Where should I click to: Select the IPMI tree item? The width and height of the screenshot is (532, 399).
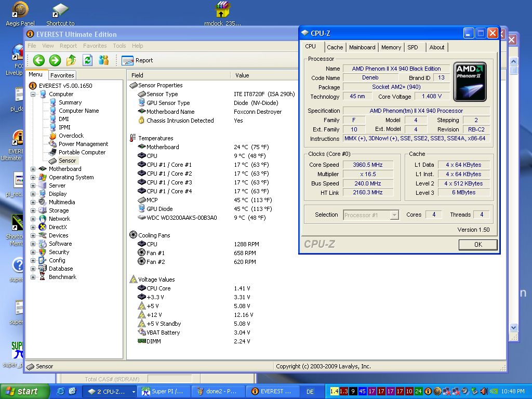click(x=64, y=128)
